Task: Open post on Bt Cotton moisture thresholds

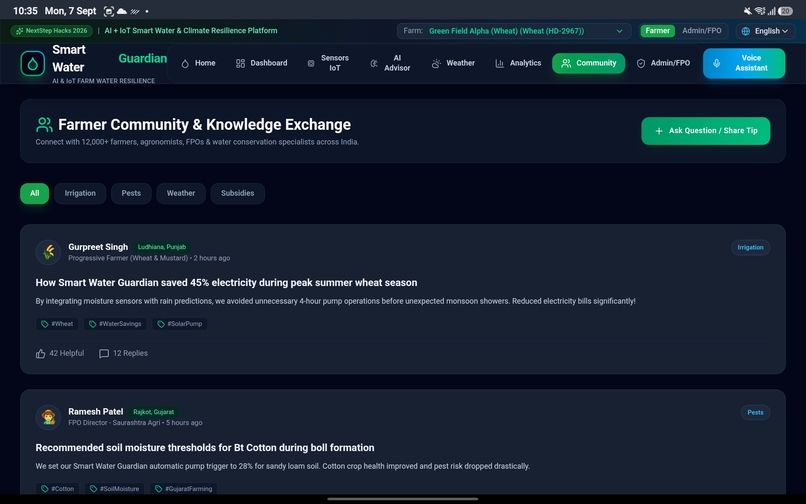Action: (205, 448)
